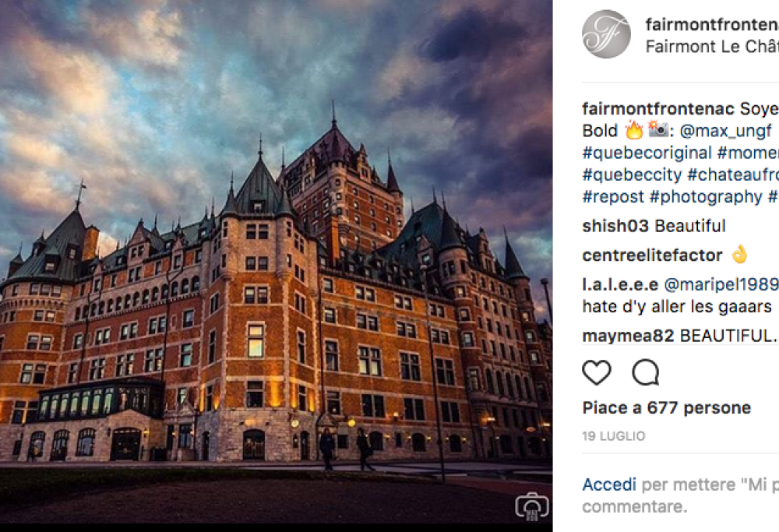779x532 pixels.
Task: Like the post with the heart icon
Action: coord(597,373)
